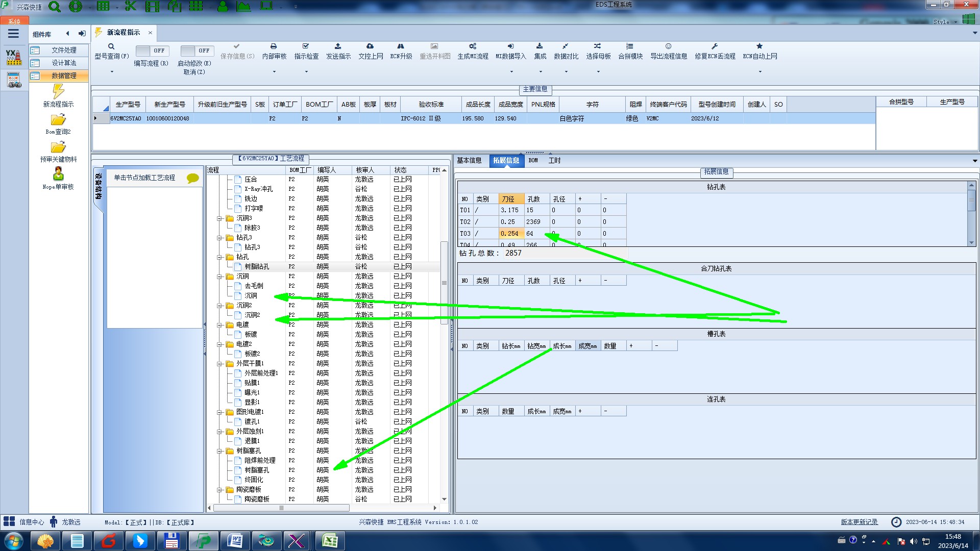
Task: Open Bom查询2 folder icon
Action: click(58, 119)
